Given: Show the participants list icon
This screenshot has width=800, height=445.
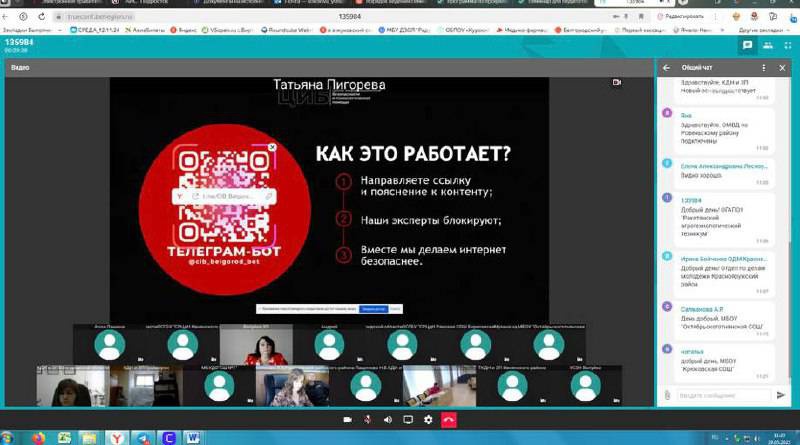Looking at the screenshot, I should pyautogui.click(x=768, y=45).
